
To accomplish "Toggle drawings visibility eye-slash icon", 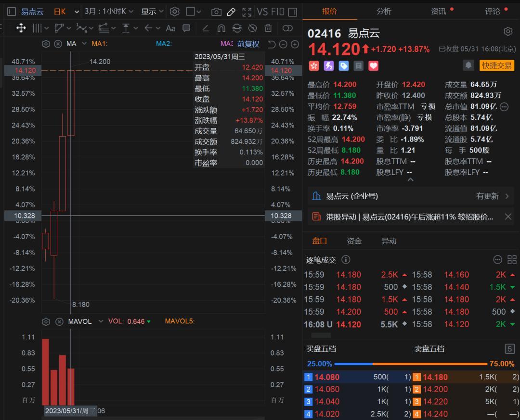I will click(x=252, y=28).
